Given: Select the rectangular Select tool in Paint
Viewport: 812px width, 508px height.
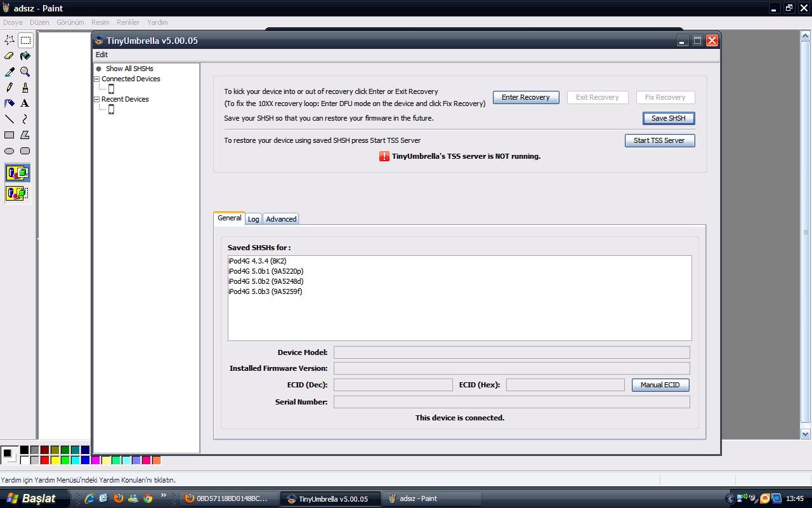Looking at the screenshot, I should [x=25, y=40].
